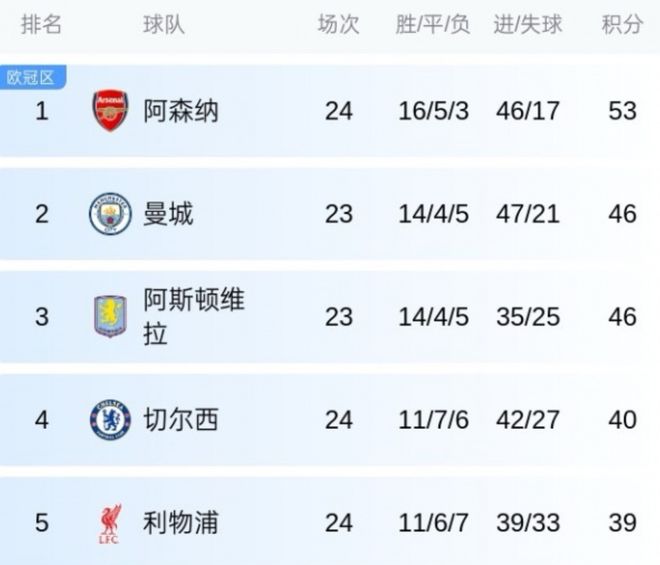Open the 利物浦 team name link
Screen dimensions: 660x565
pyautogui.click(x=181, y=523)
